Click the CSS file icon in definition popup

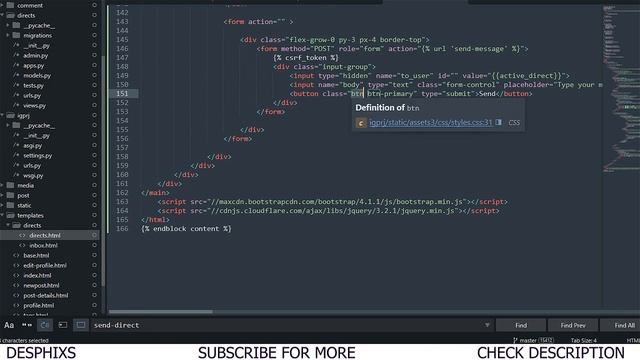tap(361, 122)
